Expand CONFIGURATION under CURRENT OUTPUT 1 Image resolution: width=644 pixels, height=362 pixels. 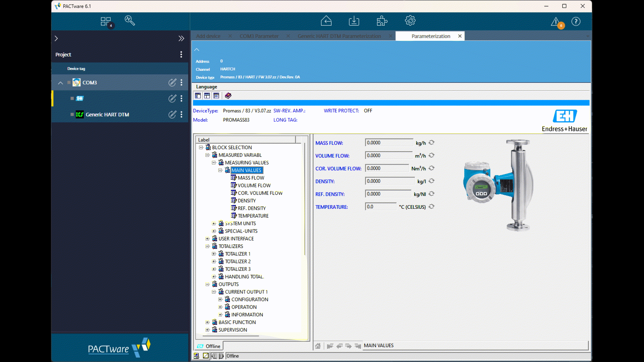[220, 300]
